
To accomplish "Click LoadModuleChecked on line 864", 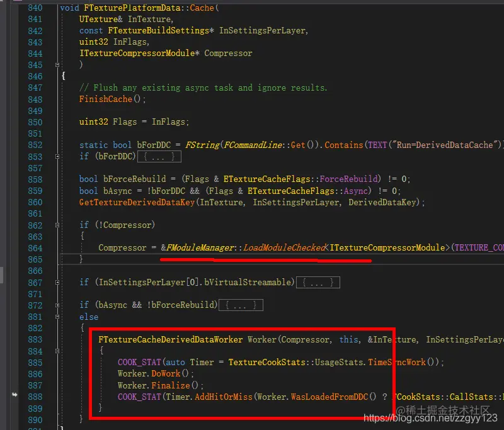I will 284,247.
